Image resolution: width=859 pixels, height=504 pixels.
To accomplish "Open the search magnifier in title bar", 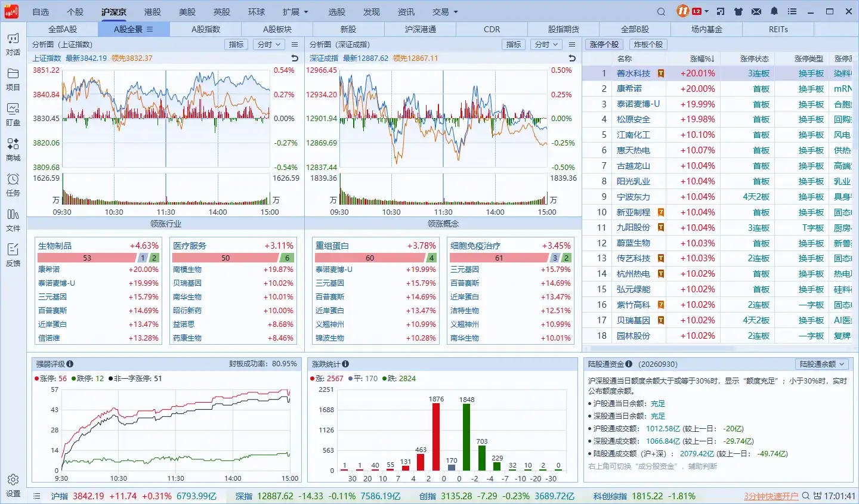I will (x=661, y=12).
